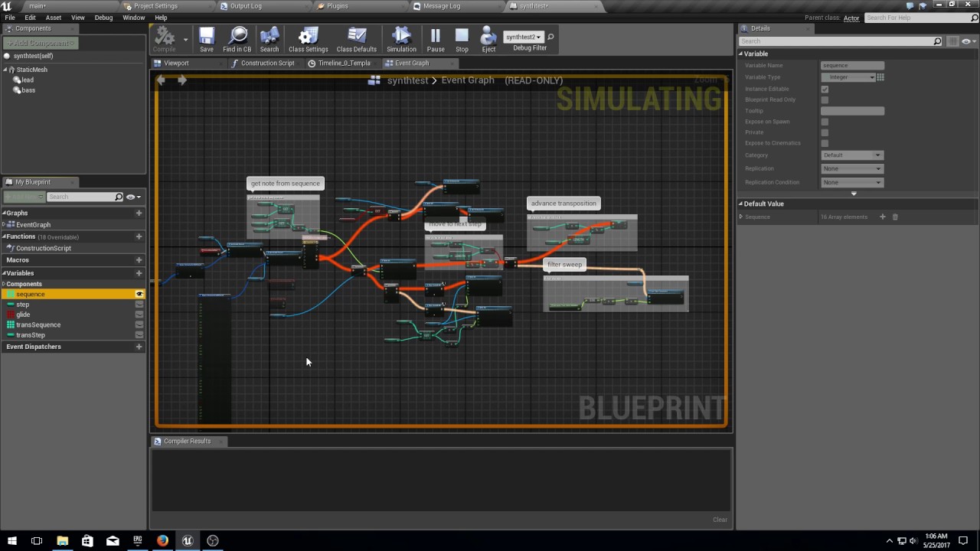Add a new graph with plus

point(139,213)
